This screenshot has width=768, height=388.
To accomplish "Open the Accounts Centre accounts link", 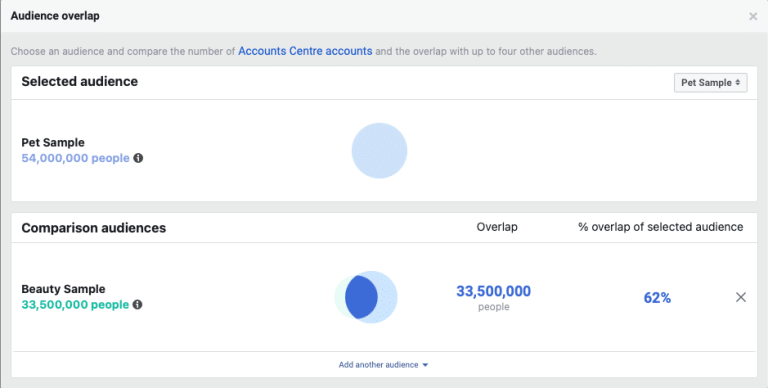I will coord(305,51).
